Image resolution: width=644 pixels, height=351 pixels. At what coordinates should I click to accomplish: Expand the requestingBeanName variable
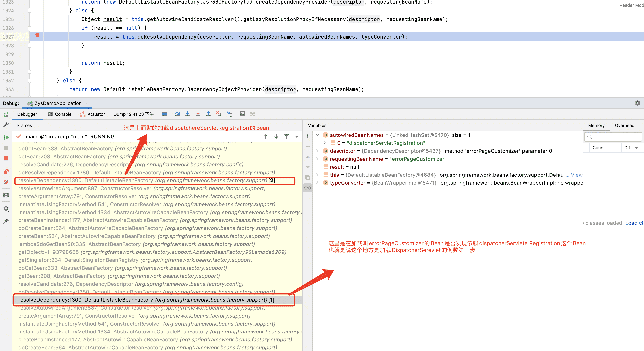[317, 159]
